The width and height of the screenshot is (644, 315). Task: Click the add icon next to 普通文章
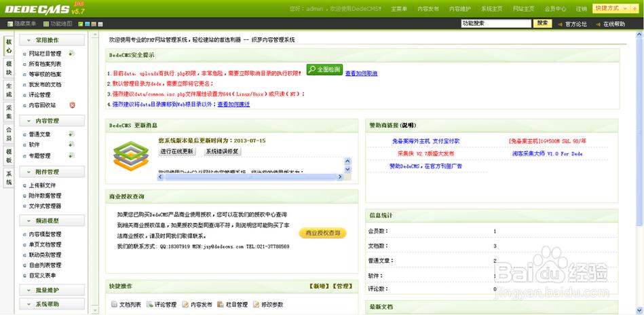(x=71, y=134)
